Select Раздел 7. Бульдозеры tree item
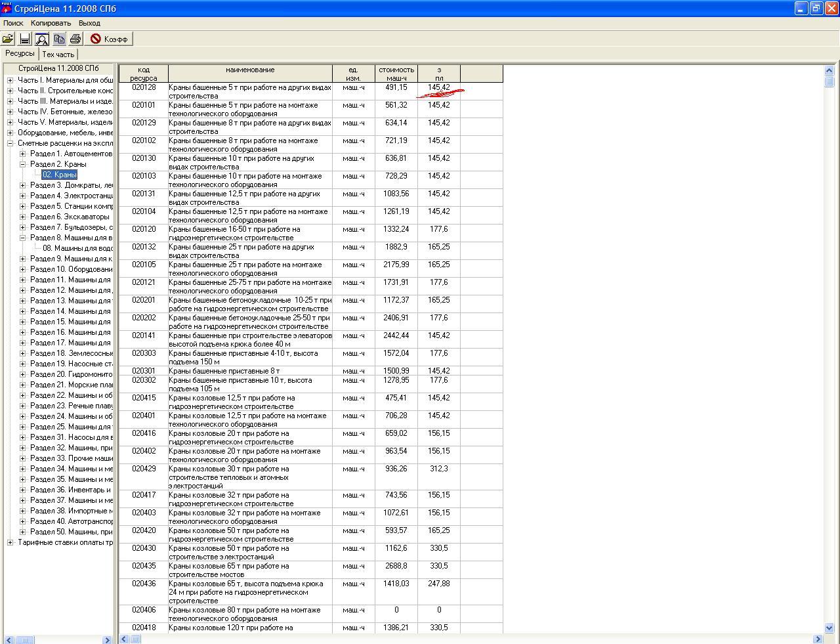This screenshot has width=840, height=644. [71, 227]
